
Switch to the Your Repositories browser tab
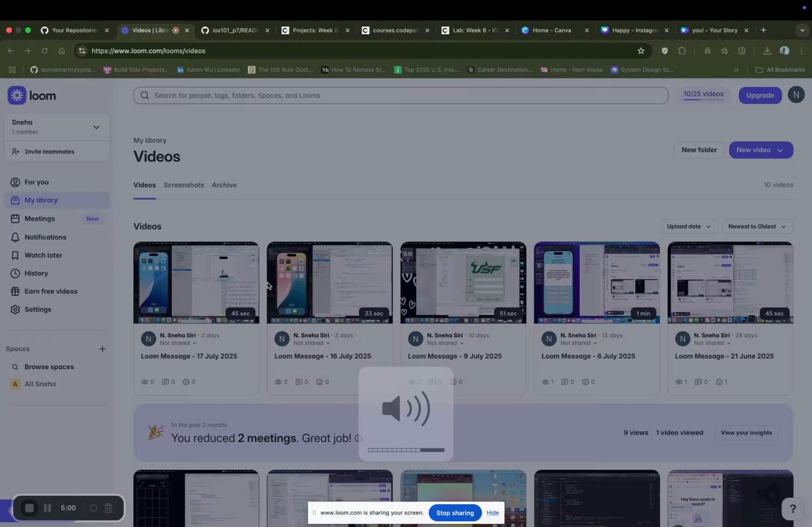coord(75,30)
